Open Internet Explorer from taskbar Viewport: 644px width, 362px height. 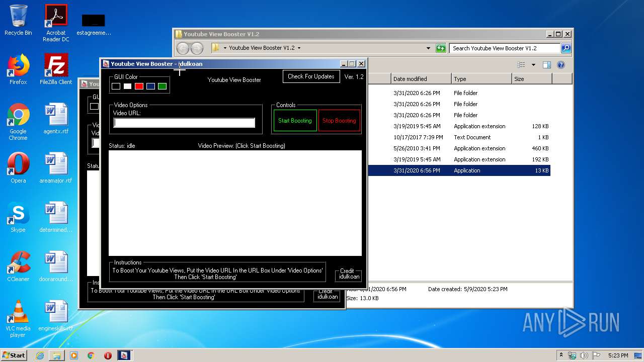[40, 355]
